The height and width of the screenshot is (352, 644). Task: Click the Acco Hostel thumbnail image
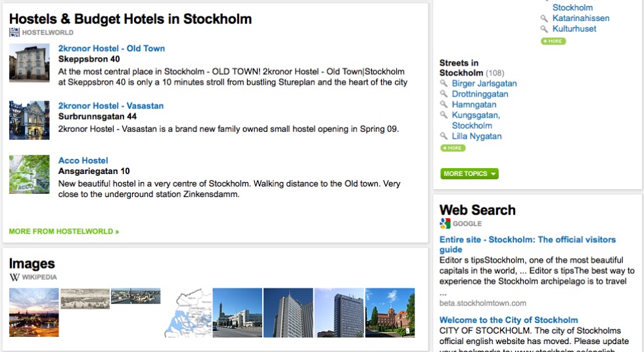click(30, 175)
